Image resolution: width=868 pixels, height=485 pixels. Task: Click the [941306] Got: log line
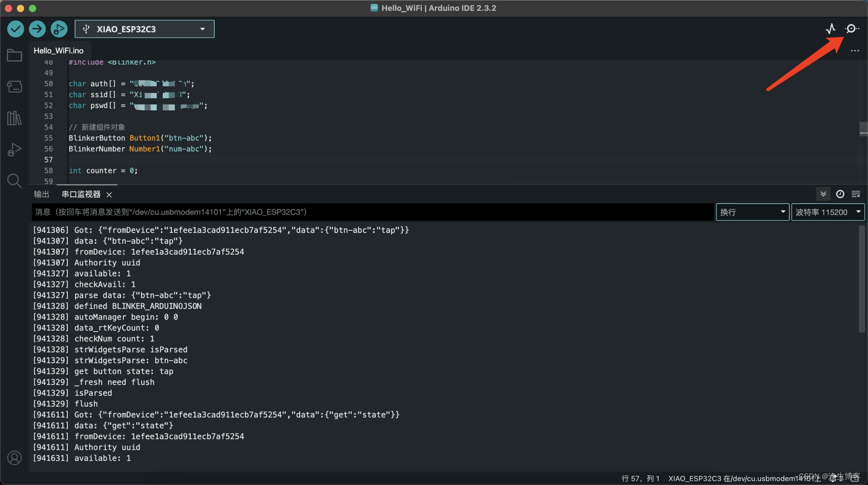[x=221, y=230]
